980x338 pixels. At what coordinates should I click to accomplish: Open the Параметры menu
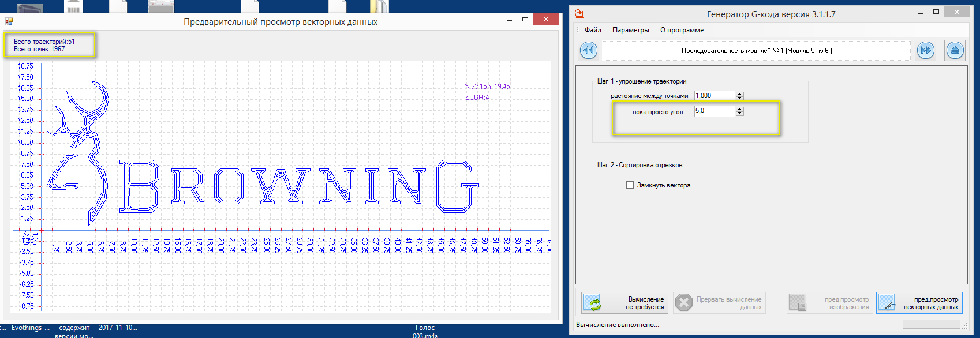pos(631,30)
